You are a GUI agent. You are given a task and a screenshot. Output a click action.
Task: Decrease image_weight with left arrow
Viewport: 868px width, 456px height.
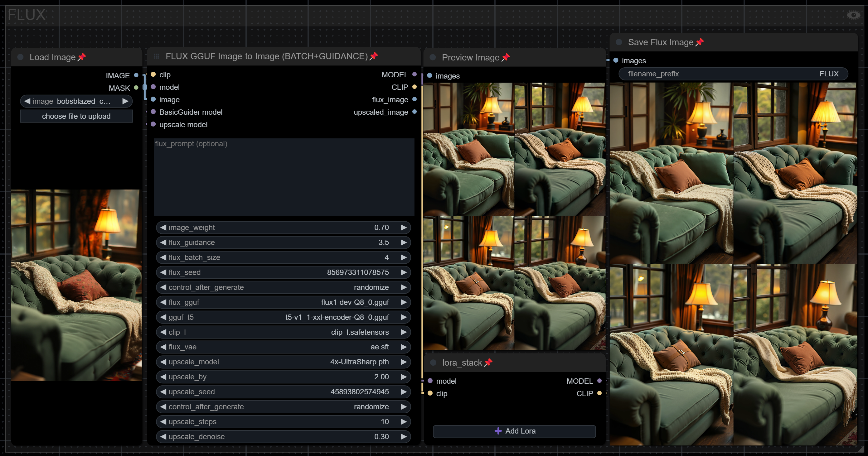pos(163,228)
